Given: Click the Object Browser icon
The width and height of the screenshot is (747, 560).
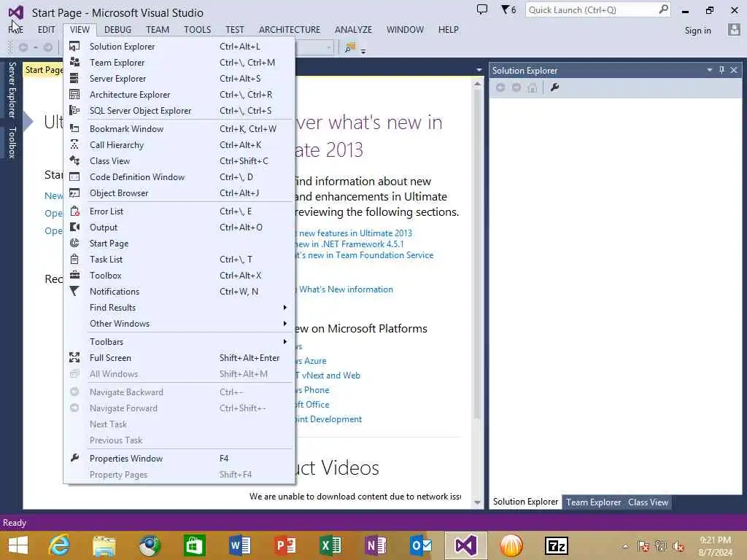Looking at the screenshot, I should tap(74, 192).
